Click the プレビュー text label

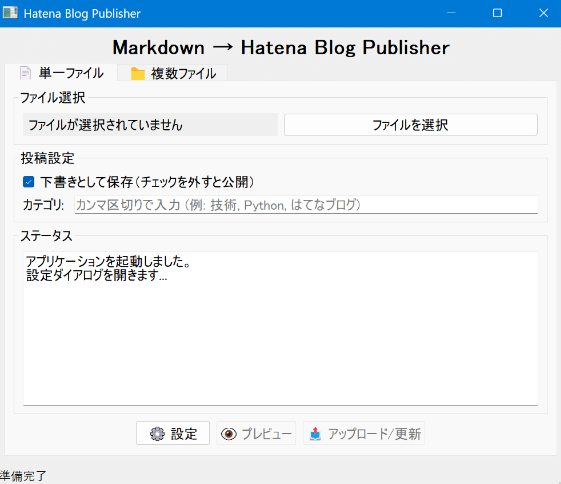click(267, 434)
